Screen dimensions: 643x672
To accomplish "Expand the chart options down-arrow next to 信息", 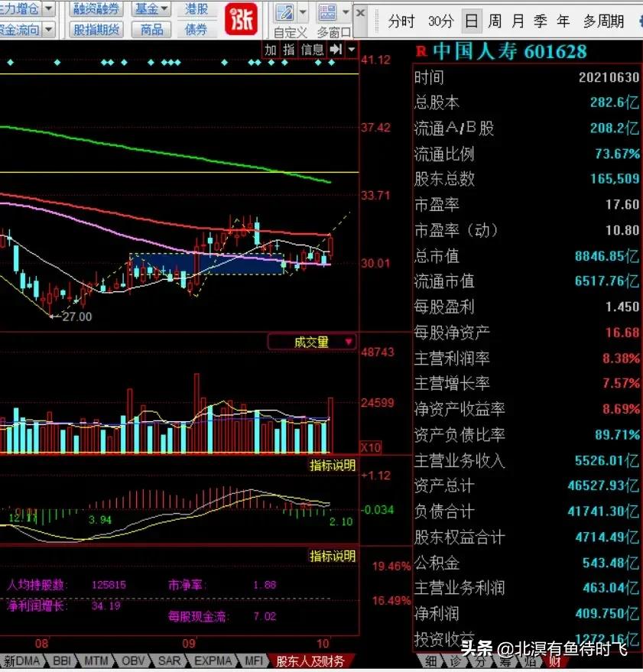I will coord(352,50).
